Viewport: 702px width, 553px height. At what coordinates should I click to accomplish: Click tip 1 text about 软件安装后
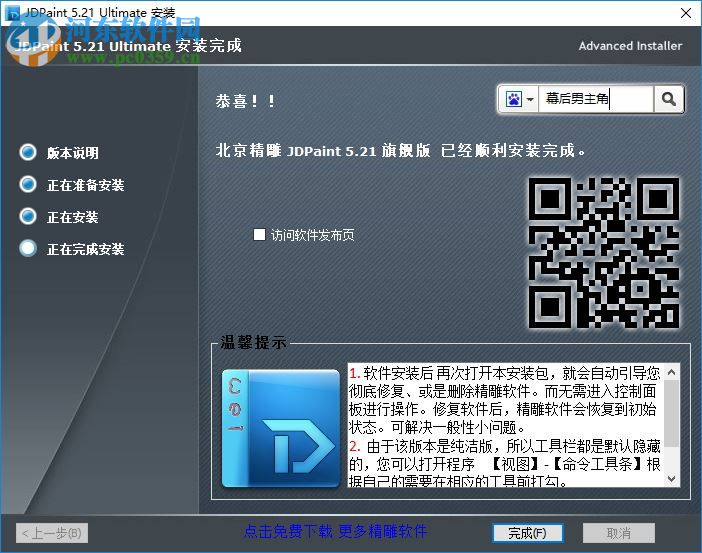pyautogui.click(x=505, y=400)
